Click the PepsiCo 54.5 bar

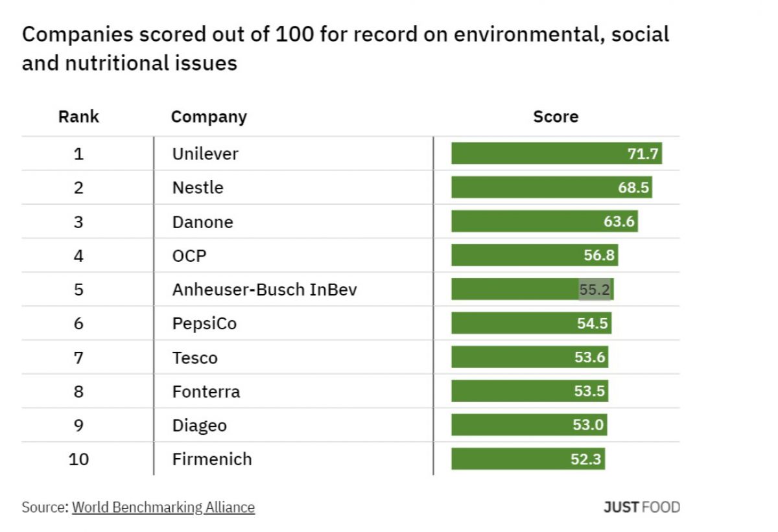click(x=531, y=323)
